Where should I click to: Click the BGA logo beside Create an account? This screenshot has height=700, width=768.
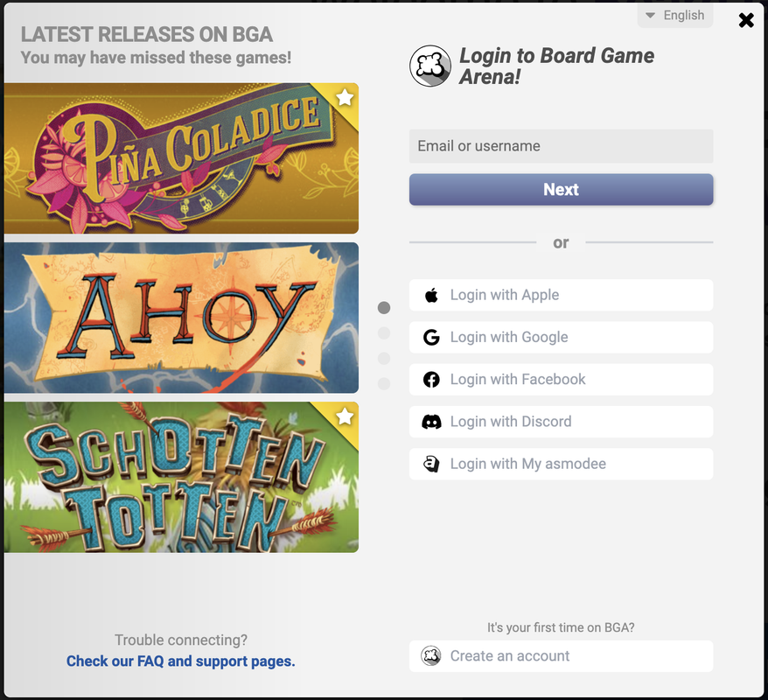point(431,656)
